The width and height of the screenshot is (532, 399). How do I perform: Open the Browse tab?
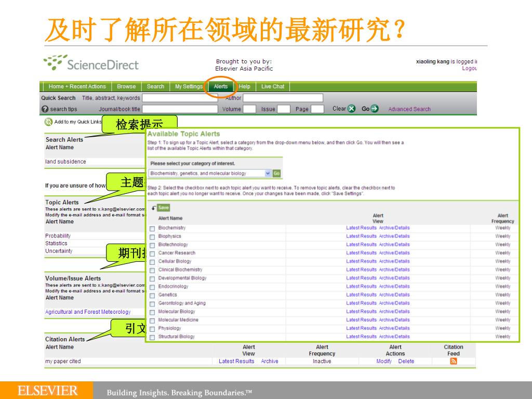pos(126,87)
